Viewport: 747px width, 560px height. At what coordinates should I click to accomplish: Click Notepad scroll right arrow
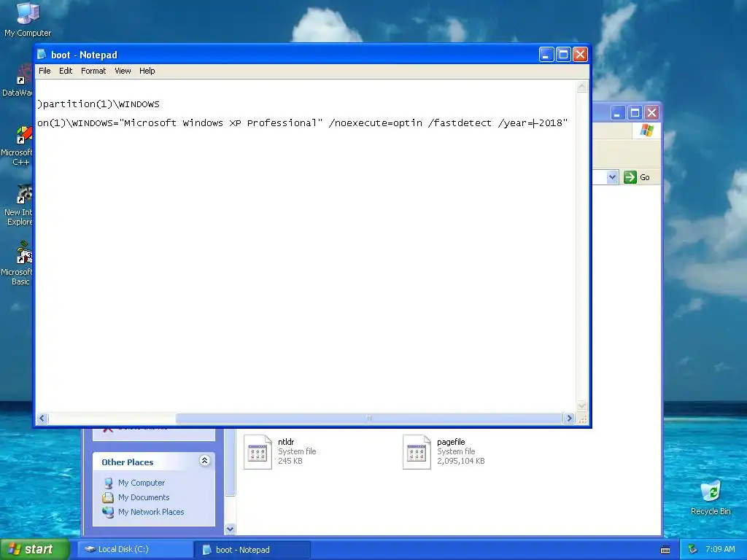(x=569, y=419)
